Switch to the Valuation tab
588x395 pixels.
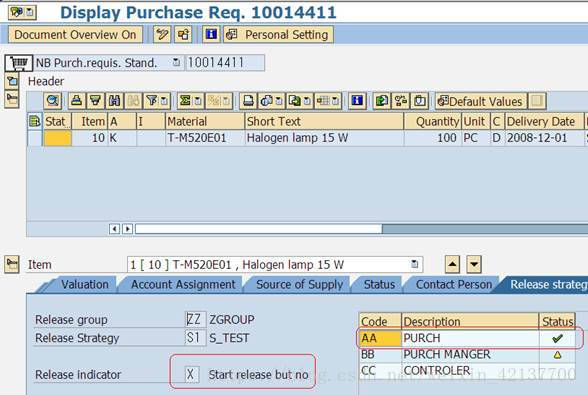85,284
